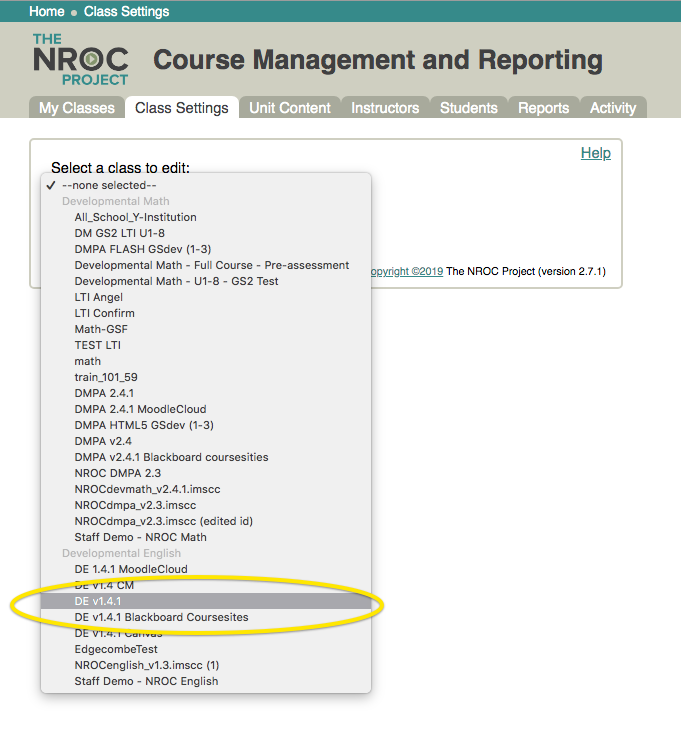
Task: Switch to the Unit Content tab
Action: click(290, 108)
